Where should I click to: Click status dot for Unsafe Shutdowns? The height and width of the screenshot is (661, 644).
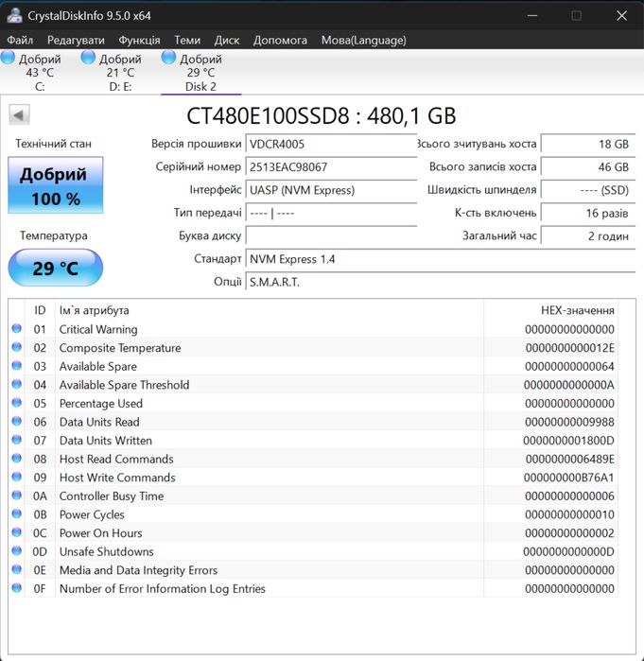tap(17, 551)
